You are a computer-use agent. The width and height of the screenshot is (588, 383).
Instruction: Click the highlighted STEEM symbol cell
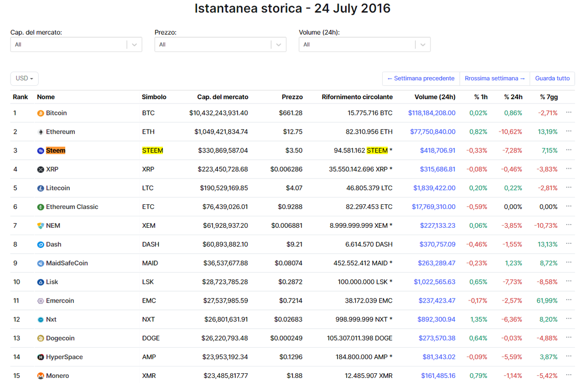click(x=153, y=151)
